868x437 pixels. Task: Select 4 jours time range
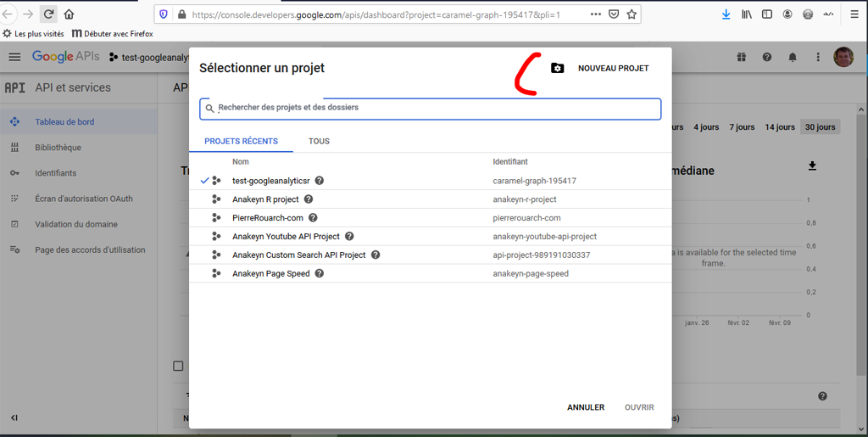[706, 126]
